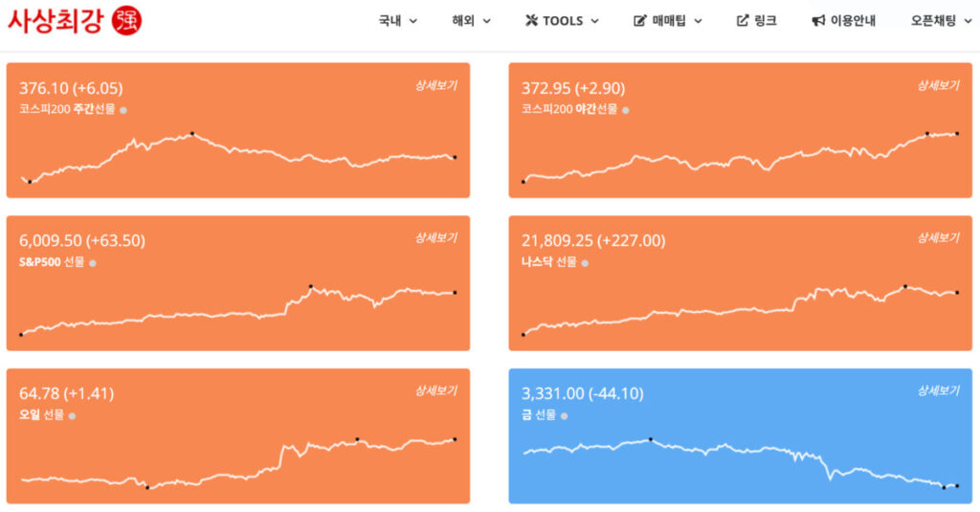Click the external link icon beside 링크
Viewport: 980px width, 512px height.
point(743,21)
